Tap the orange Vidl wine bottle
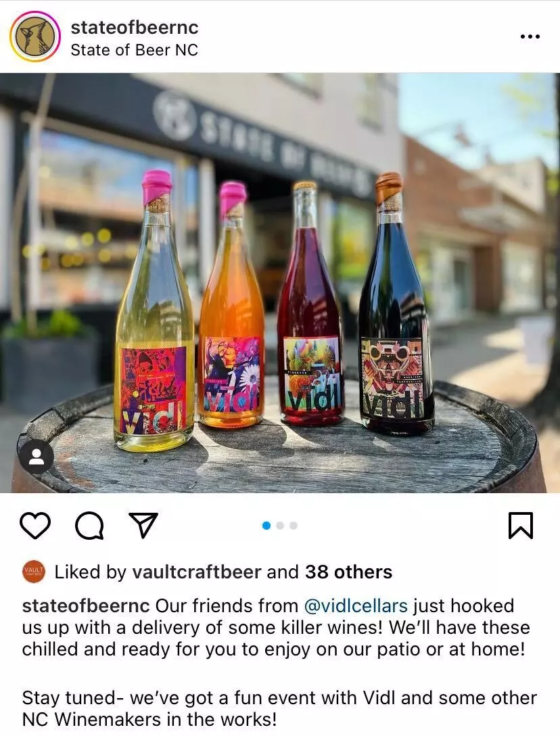This screenshot has height=736, width=560. click(x=232, y=305)
